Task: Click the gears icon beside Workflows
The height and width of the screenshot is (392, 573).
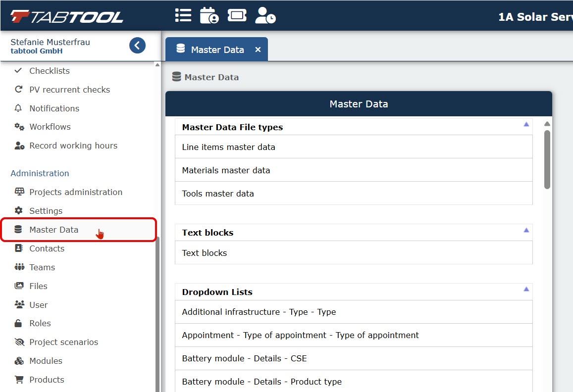Action: click(19, 127)
